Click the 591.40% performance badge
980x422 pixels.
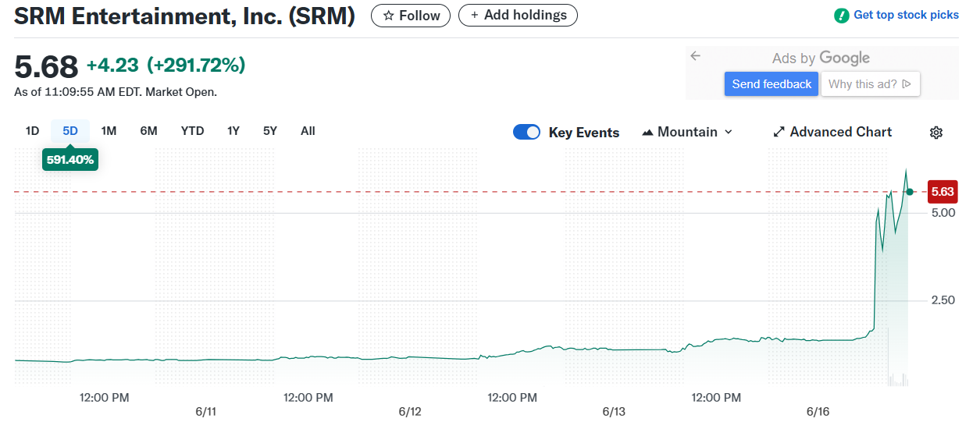[70, 160]
